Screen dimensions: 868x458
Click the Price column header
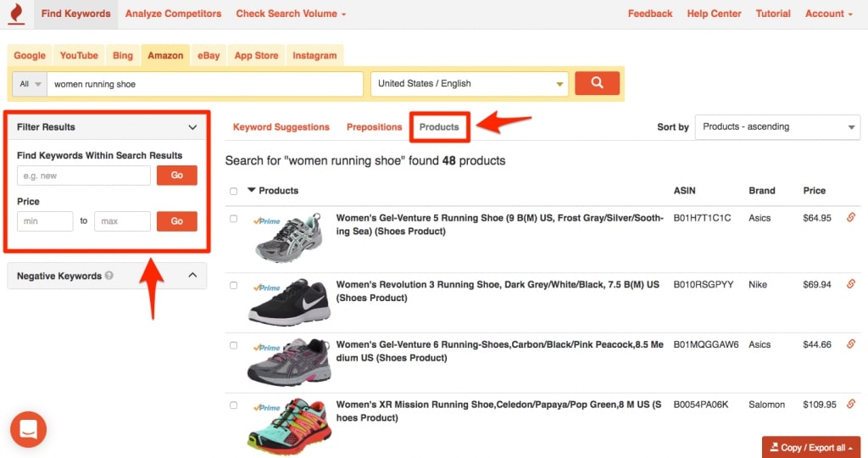(x=815, y=191)
